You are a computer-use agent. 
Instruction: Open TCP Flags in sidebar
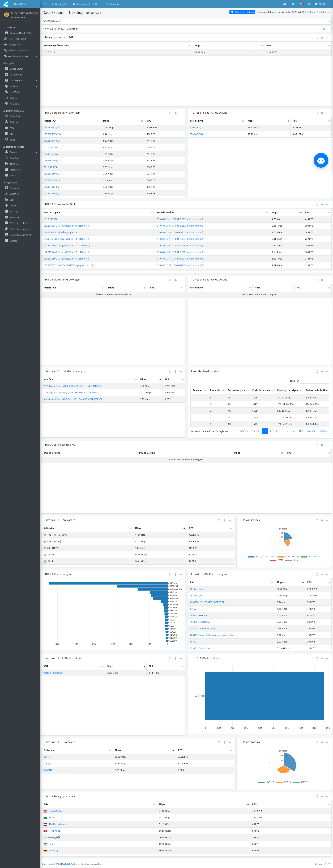[20, 164]
